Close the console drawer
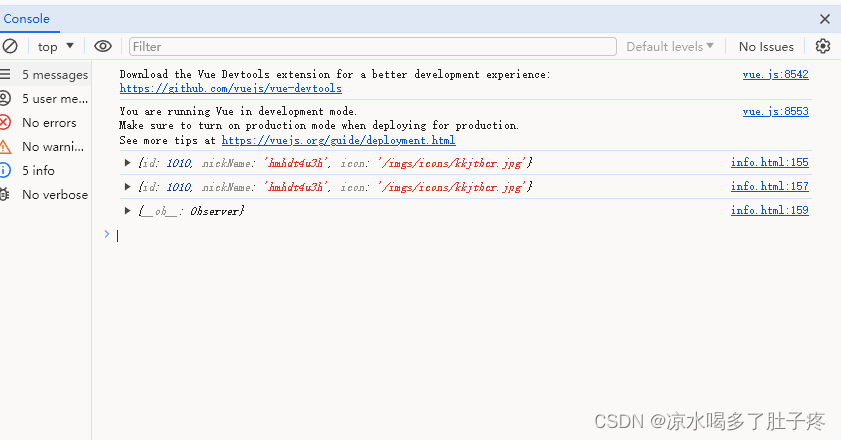 (825, 19)
